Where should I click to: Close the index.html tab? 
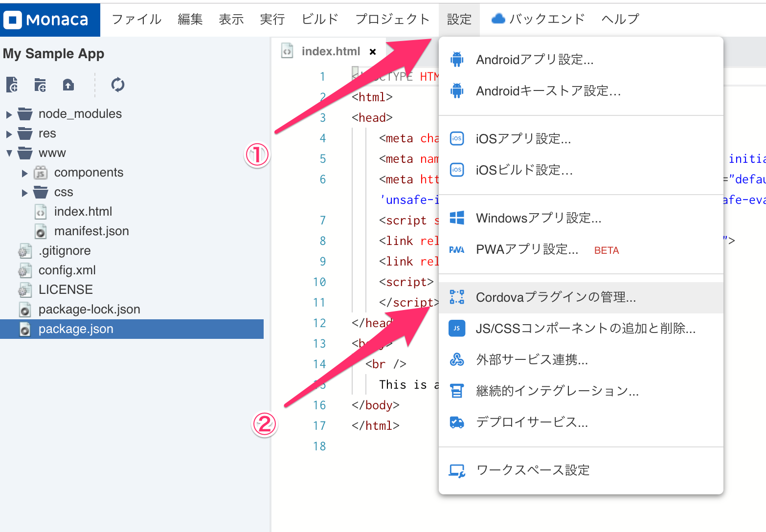[x=373, y=52]
